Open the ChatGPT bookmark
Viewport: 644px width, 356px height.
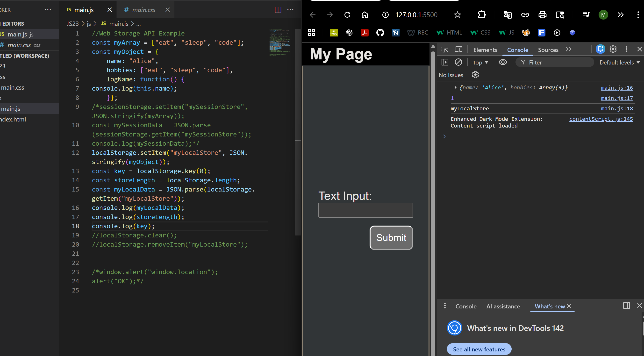click(x=349, y=33)
